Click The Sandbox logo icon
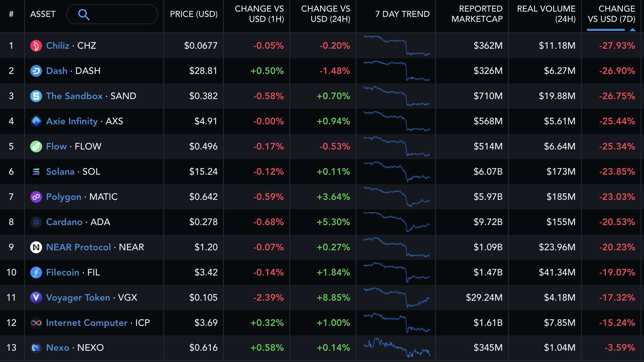This screenshot has height=362, width=644. 36,96
